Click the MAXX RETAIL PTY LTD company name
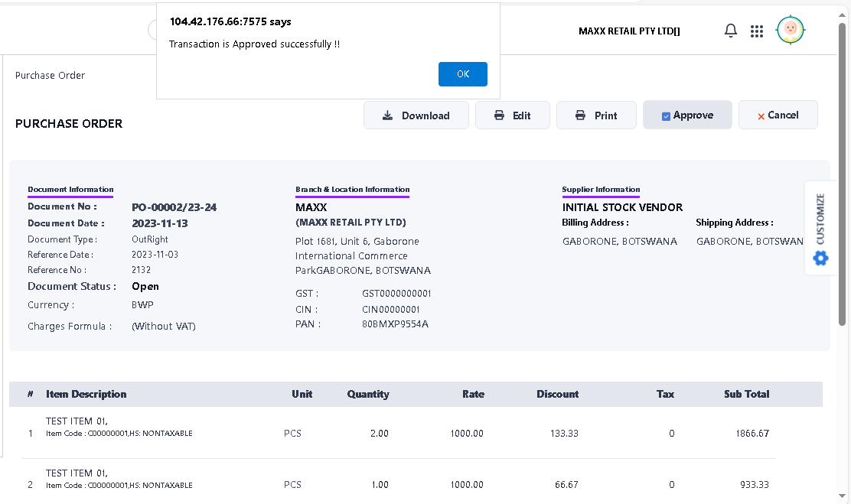The image size is (851, 504). click(629, 31)
